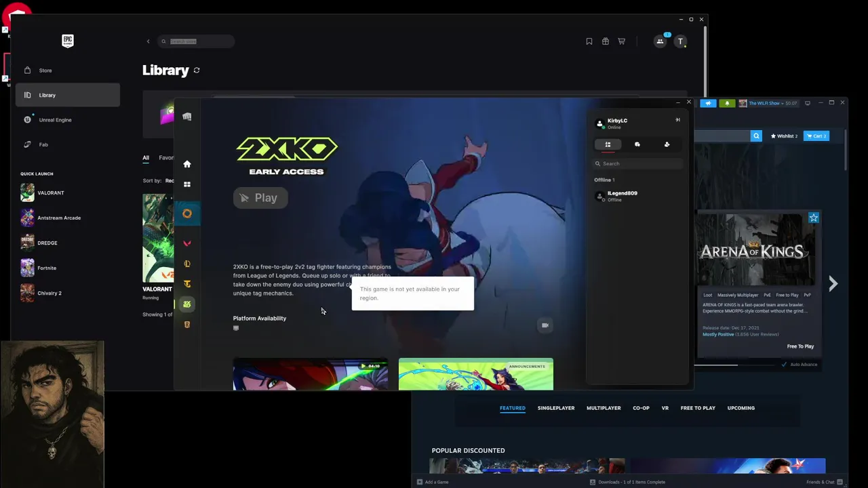Toggle Steam Big Picture monitor icon
This screenshot has width=868, height=488.
tap(808, 103)
